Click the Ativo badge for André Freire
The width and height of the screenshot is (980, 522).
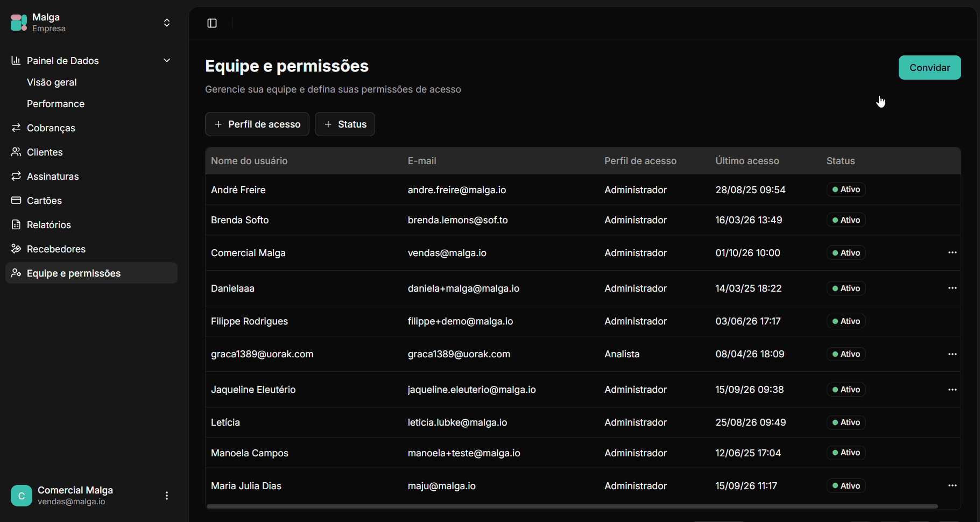(x=846, y=189)
